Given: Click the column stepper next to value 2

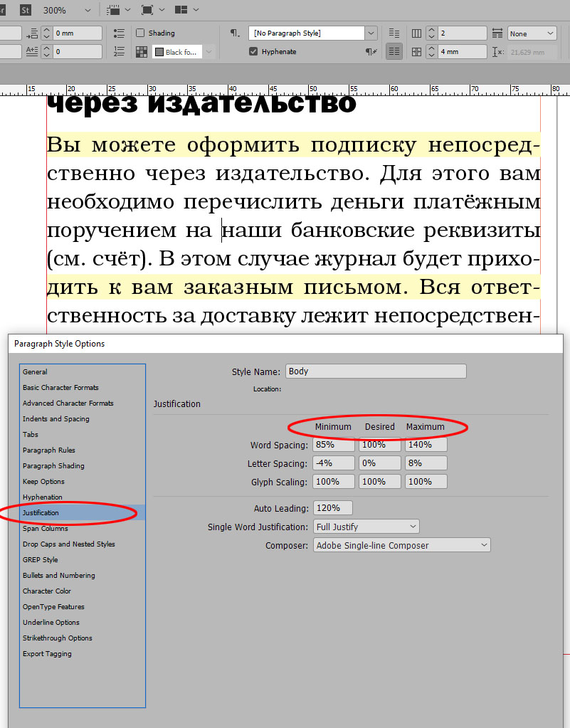Looking at the screenshot, I should [432, 33].
